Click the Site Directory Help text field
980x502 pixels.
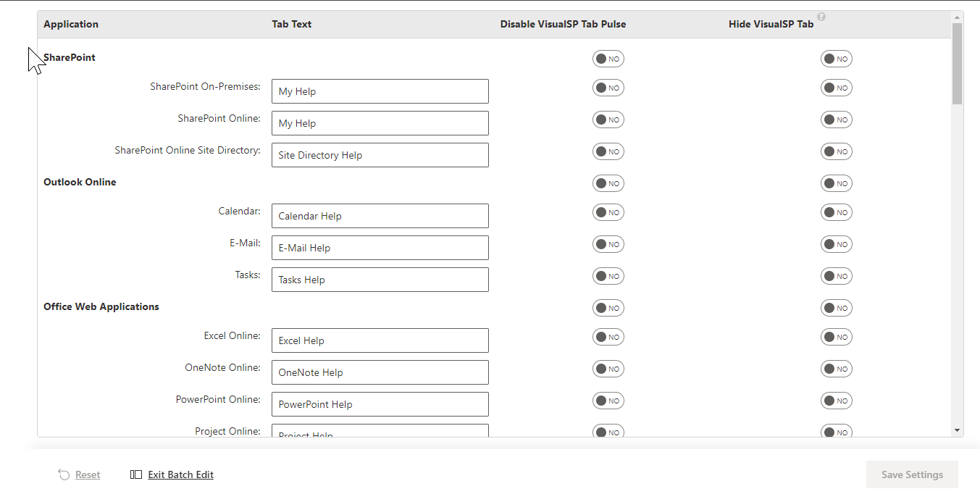point(380,155)
